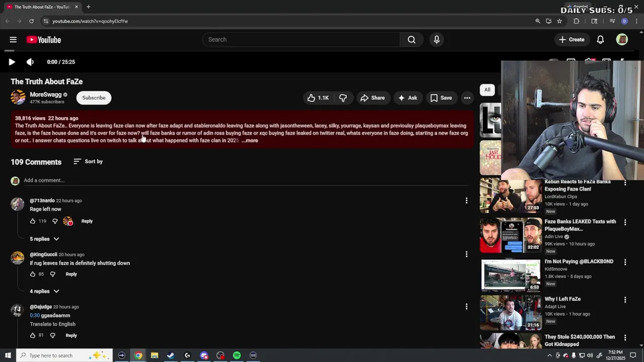
Task: Open Why I Left FaZe video
Action: click(x=511, y=313)
